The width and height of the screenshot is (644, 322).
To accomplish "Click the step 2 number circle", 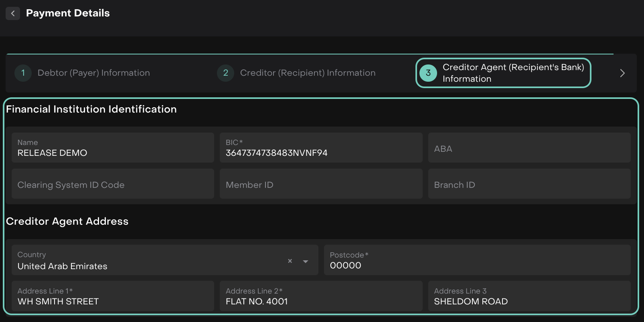I will click(x=225, y=73).
